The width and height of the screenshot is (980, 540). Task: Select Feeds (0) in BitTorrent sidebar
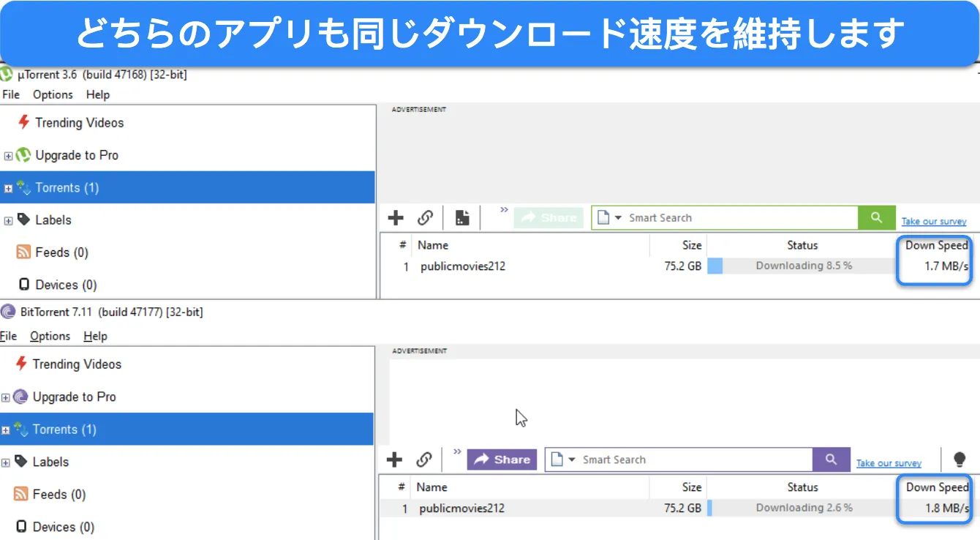click(x=50, y=495)
